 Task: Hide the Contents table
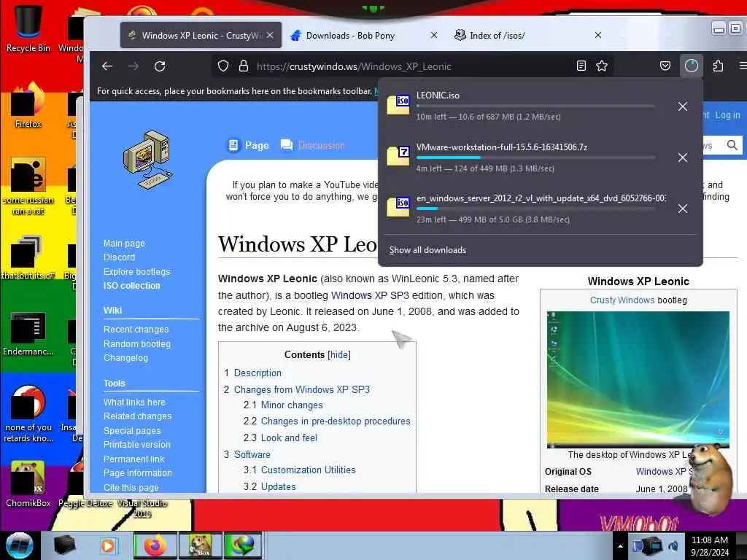pos(339,355)
